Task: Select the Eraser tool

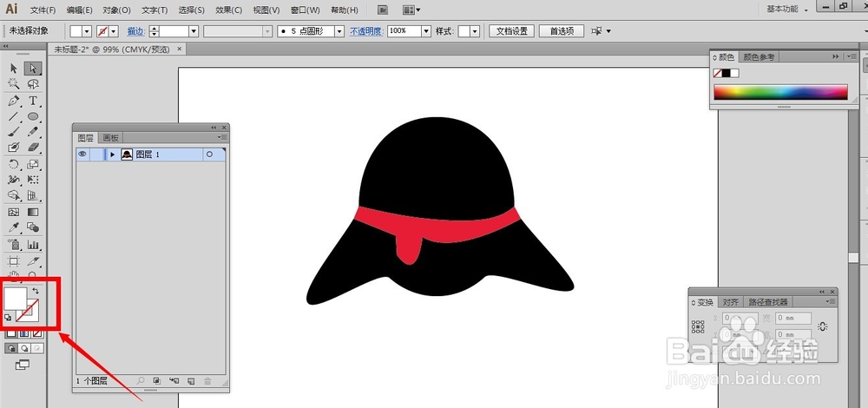Action: tap(33, 148)
